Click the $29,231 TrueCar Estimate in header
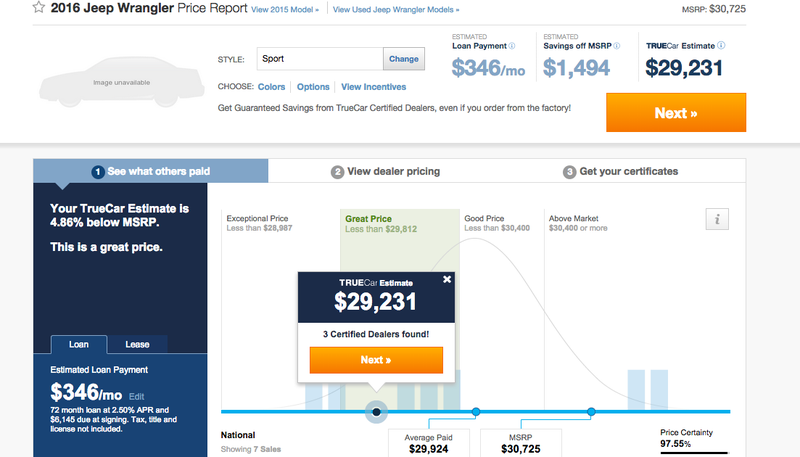800x457 pixels. pos(684,68)
